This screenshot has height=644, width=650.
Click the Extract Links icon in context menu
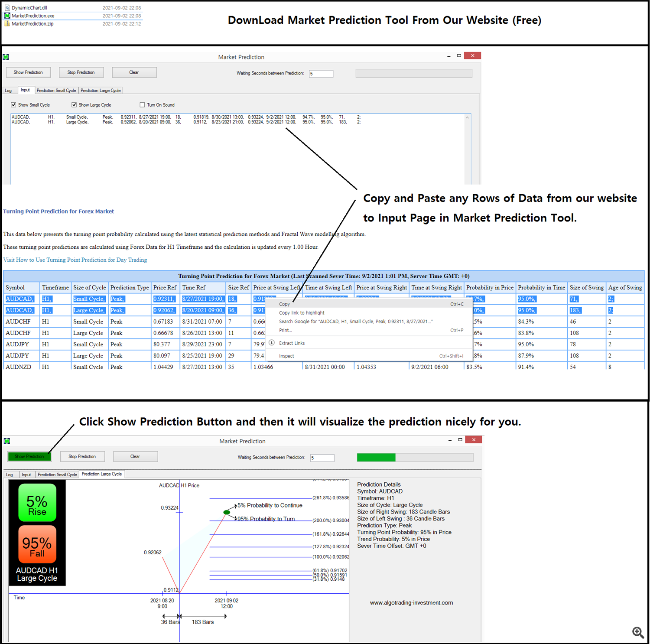tap(272, 343)
